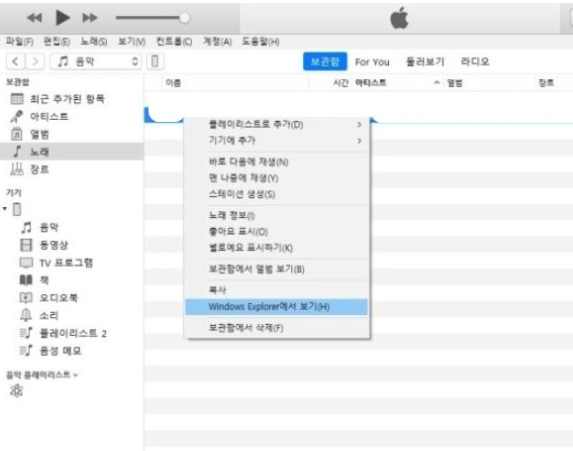The width and height of the screenshot is (573, 451).
Task: Go back with the left arrow button
Action: click(x=15, y=61)
